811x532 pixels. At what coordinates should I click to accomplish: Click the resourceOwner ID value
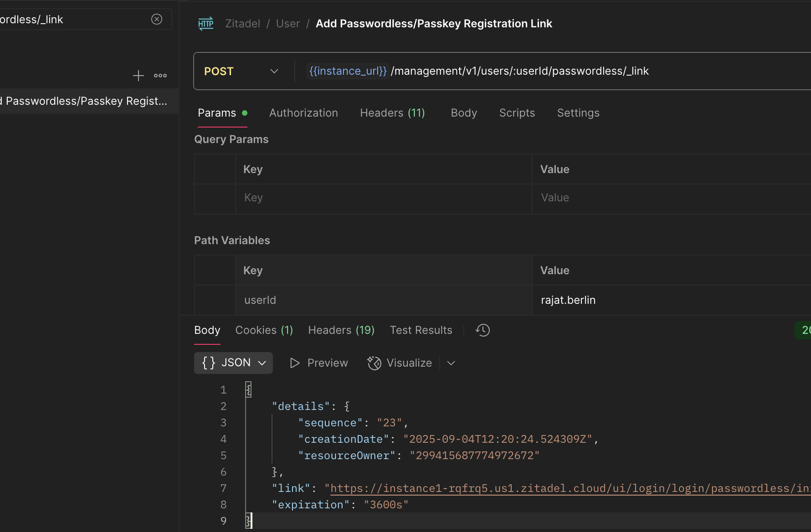point(474,455)
